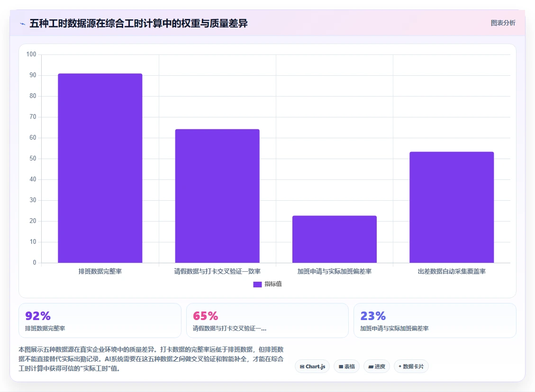The image size is (535, 392).
Task: Click the chart title 五种工时数据源在综合工时计算中的权重与质量差异
Action: click(138, 24)
